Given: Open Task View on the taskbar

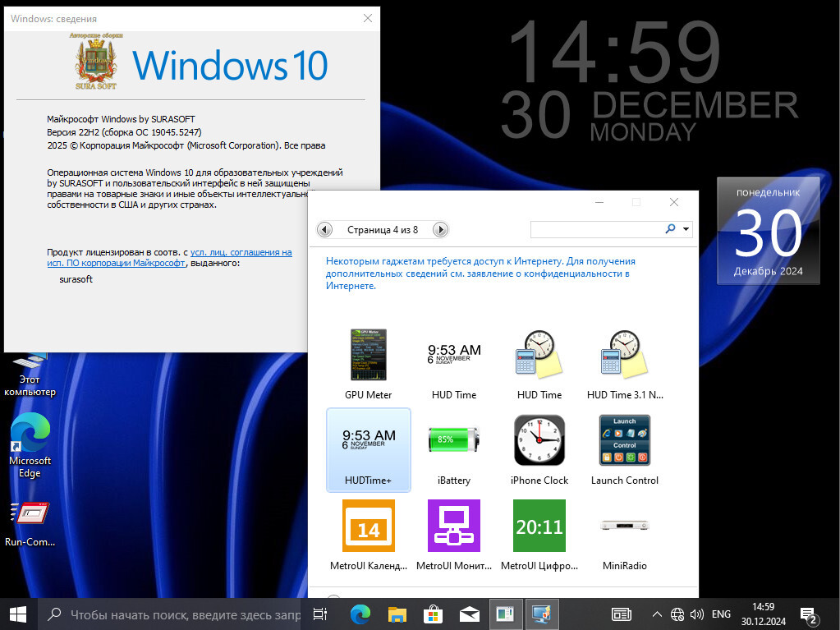Looking at the screenshot, I should click(x=319, y=614).
